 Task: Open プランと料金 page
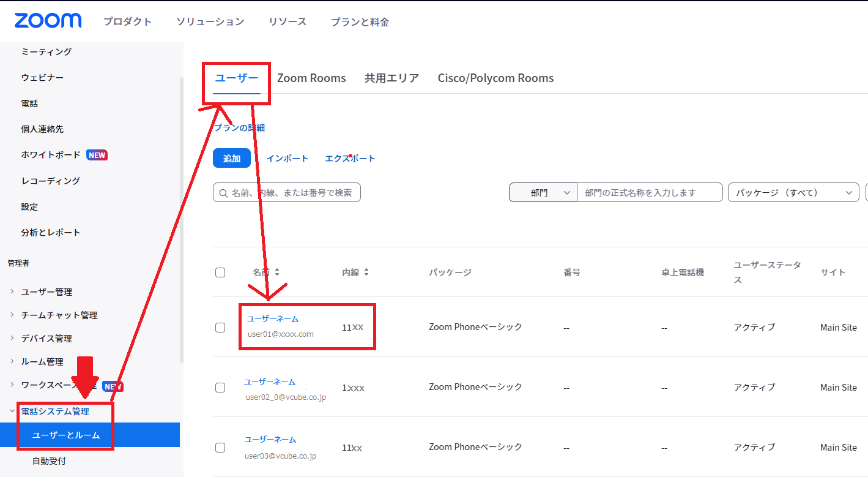360,21
